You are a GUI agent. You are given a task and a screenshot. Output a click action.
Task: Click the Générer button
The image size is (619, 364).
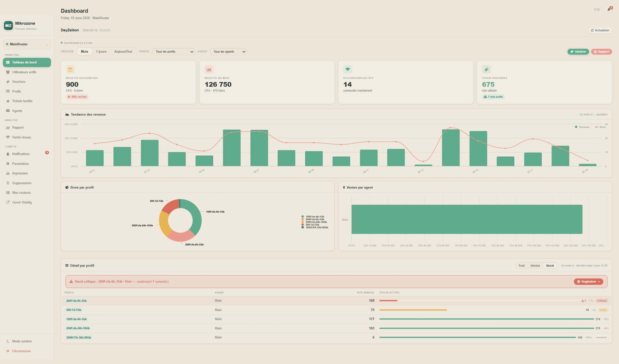[x=578, y=52]
